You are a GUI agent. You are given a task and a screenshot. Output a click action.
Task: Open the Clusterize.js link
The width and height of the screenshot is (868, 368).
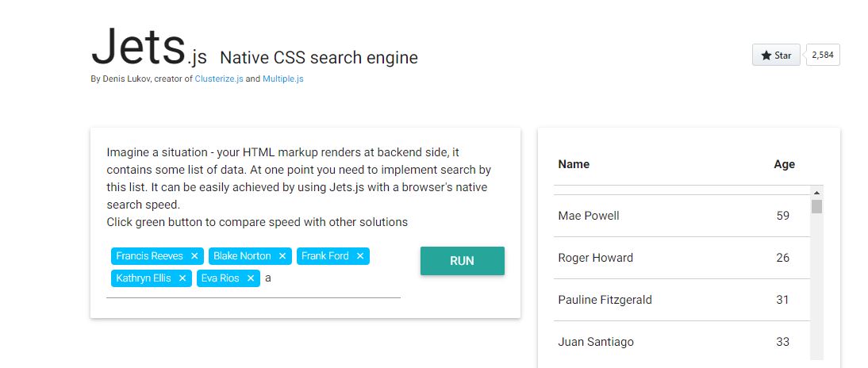point(219,79)
